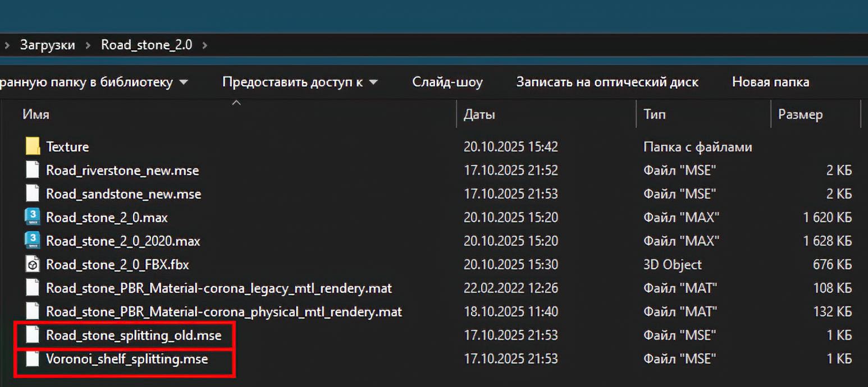
Task: Click file icon of corona_physical_mtl_rendery.mat
Action: pos(33,311)
